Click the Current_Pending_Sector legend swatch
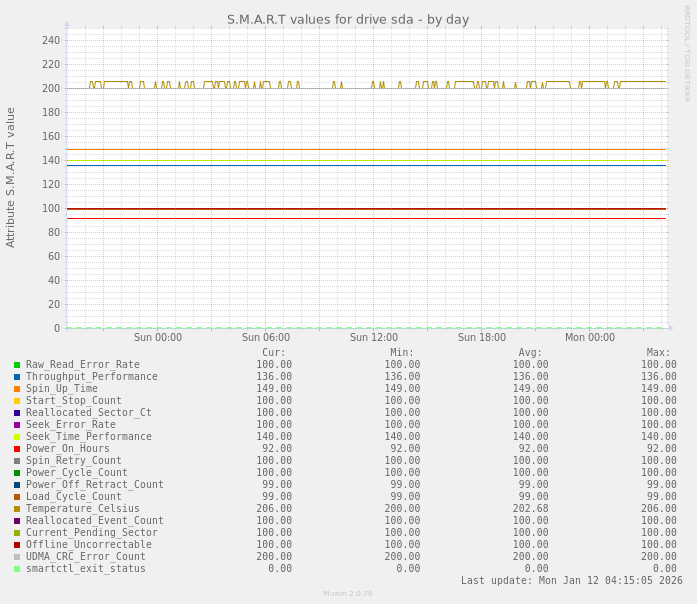Image resolution: width=697 pixels, height=604 pixels. (x=17, y=533)
